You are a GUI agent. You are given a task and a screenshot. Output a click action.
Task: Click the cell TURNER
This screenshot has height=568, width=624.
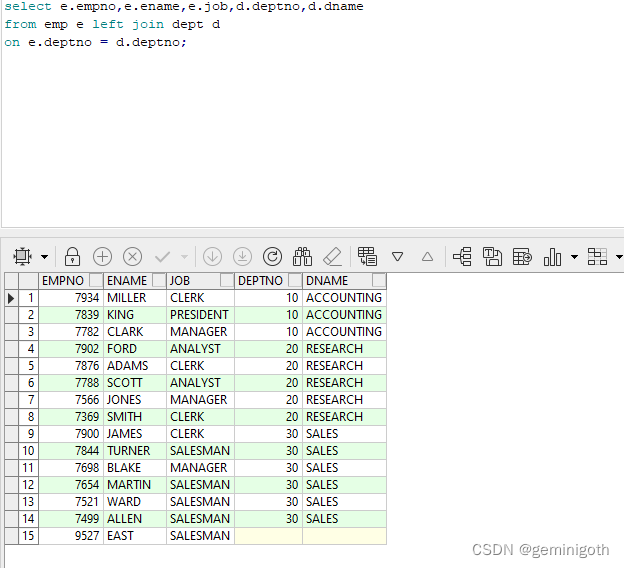pos(135,451)
